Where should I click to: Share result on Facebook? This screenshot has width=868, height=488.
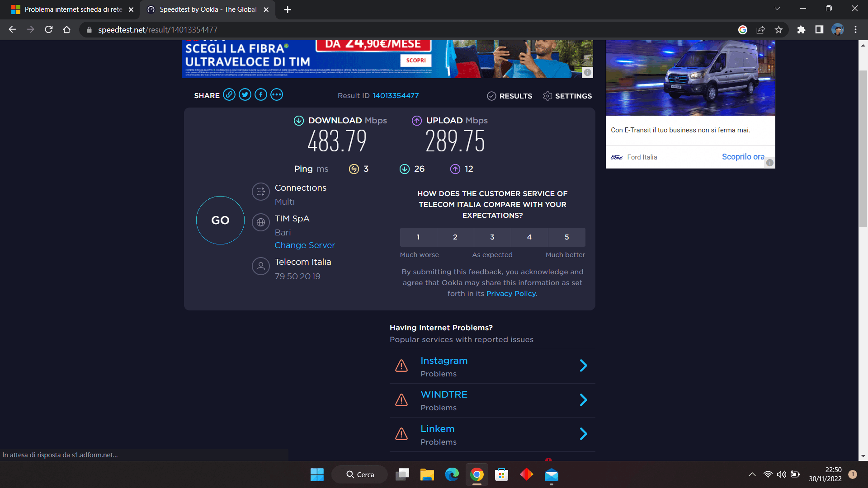tap(261, 95)
